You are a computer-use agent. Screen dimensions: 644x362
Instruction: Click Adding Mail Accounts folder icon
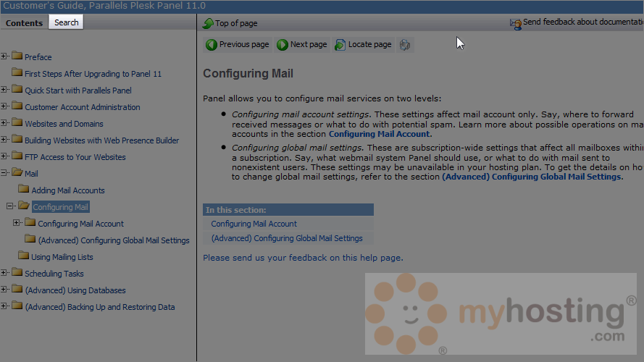(x=23, y=189)
